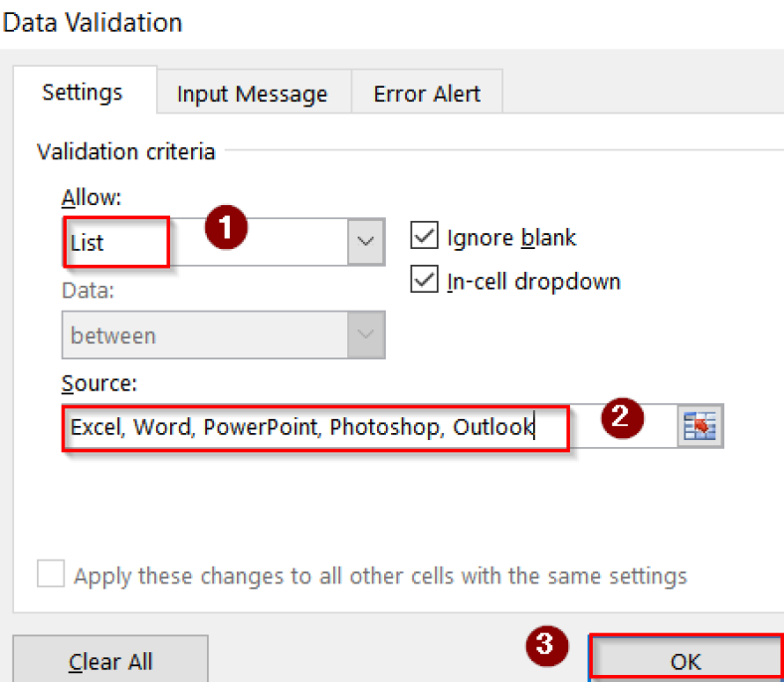Open the Allow dropdown arrow

coord(366,242)
